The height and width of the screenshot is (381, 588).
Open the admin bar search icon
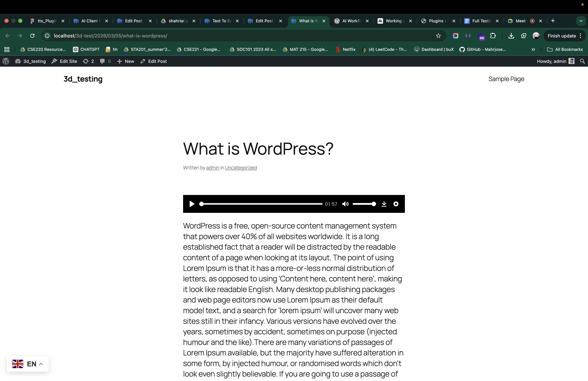pos(582,61)
